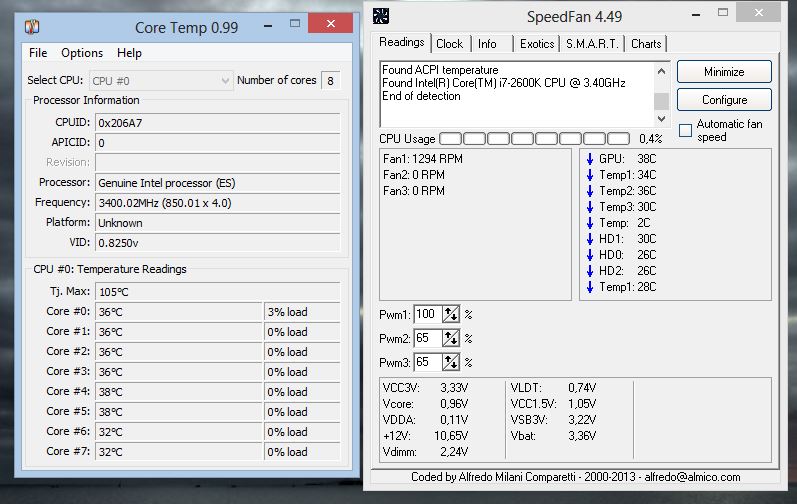The width and height of the screenshot is (797, 504).
Task: Click the +12V 10,65V voltage reading
Action: tap(425, 436)
